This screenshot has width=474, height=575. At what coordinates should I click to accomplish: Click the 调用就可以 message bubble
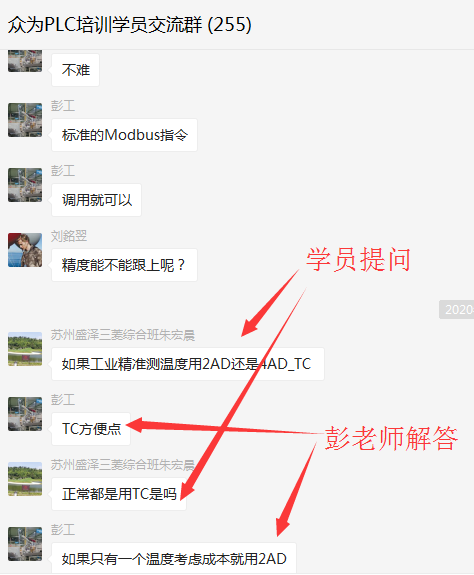click(96, 200)
